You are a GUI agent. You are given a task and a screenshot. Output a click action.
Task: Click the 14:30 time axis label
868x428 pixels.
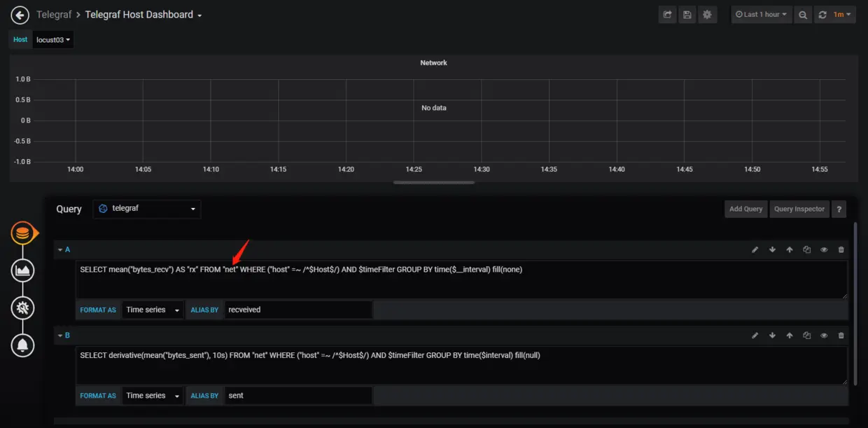click(x=481, y=170)
